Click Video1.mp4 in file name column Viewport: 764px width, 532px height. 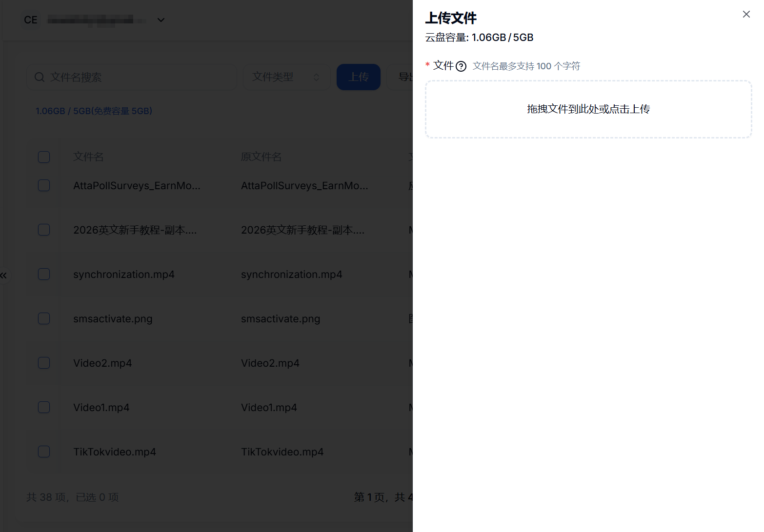pos(101,408)
